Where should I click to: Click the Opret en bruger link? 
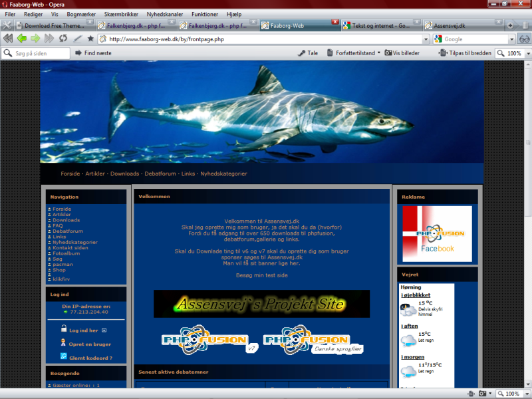point(90,344)
